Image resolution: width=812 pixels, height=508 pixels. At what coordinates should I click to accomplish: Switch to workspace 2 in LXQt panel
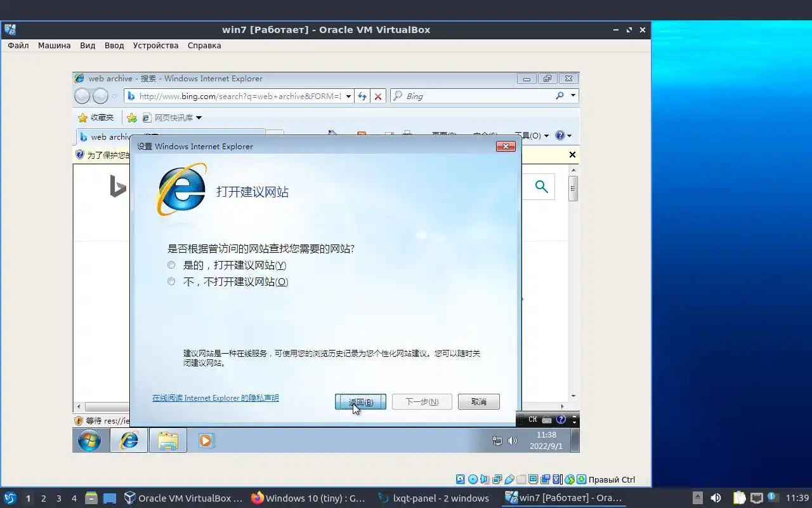tap(43, 498)
